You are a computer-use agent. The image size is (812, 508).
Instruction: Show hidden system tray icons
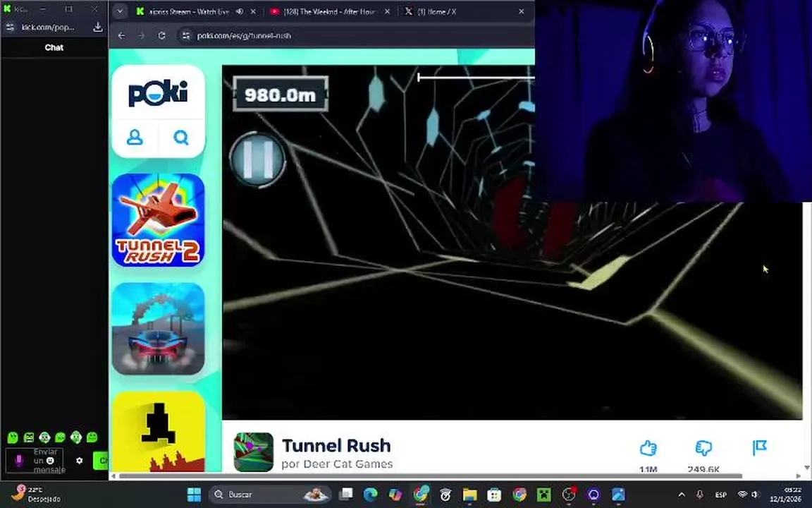pos(682,495)
